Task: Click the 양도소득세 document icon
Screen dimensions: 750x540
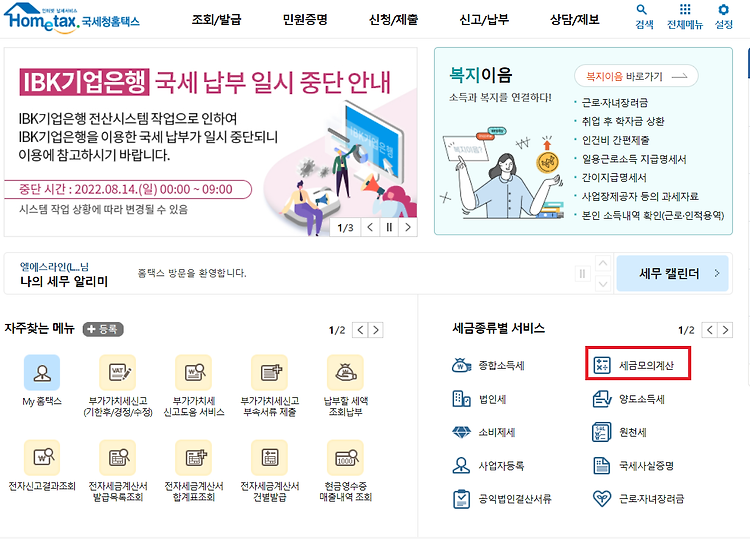Action: click(x=602, y=398)
